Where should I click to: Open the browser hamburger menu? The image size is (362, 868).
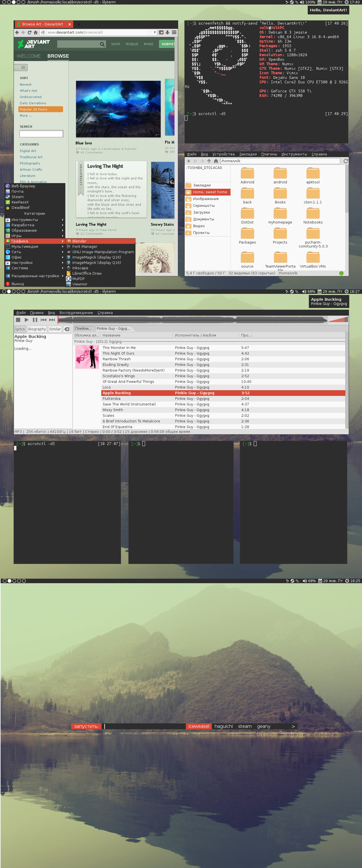(174, 32)
